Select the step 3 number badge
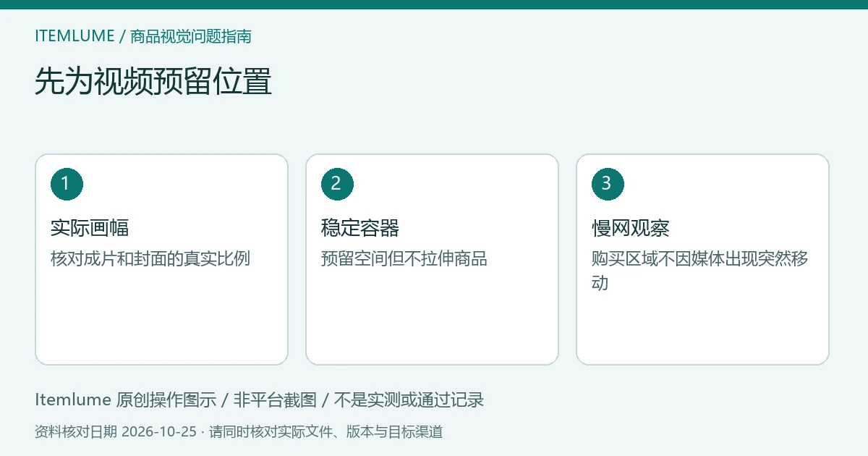 pos(608,184)
